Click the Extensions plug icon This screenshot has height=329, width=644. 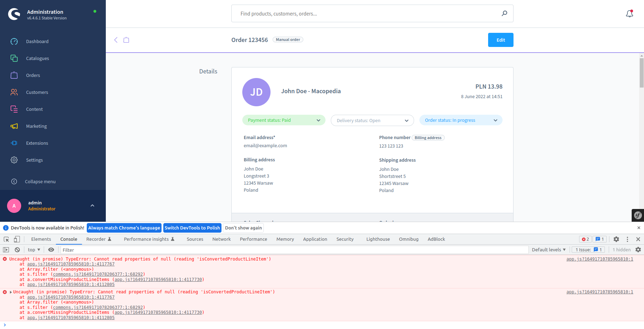click(x=14, y=143)
